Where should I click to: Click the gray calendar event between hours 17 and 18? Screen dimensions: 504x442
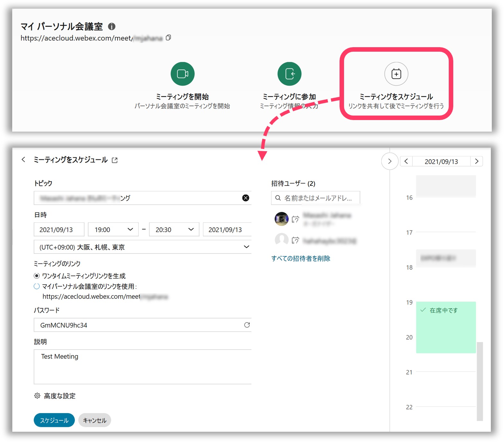(x=446, y=258)
